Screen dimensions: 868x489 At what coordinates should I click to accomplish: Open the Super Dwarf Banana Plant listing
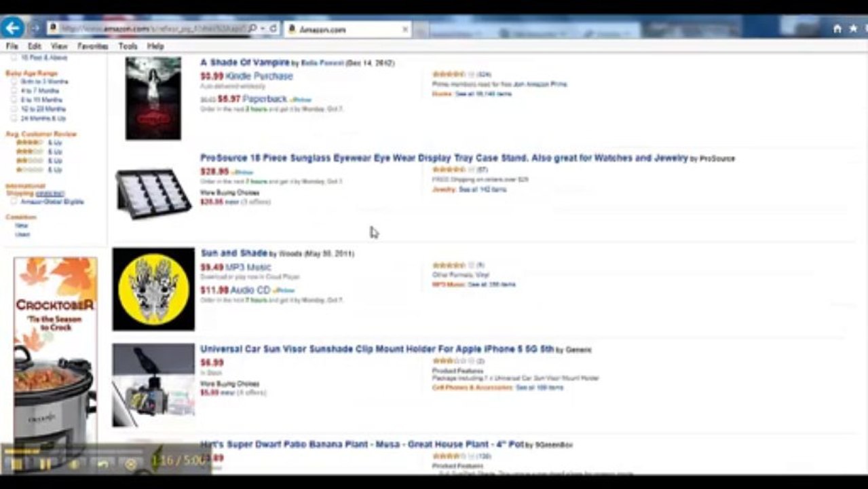[x=362, y=444]
